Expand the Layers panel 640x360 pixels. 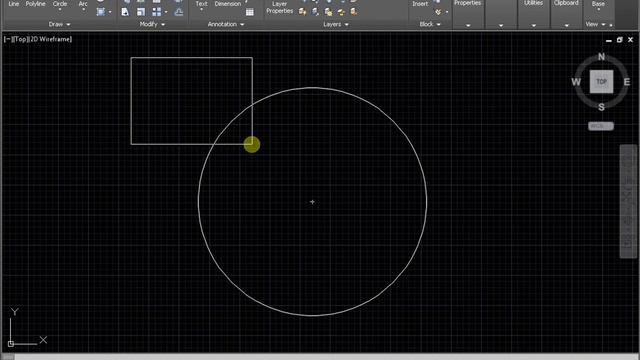coord(336,24)
